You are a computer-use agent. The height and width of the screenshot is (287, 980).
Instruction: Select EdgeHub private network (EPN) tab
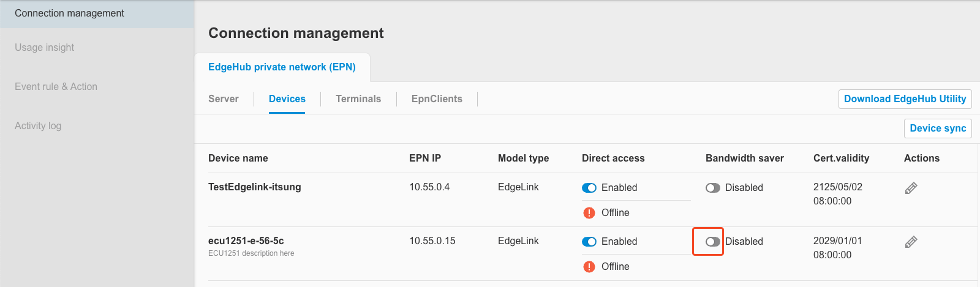pos(282,67)
